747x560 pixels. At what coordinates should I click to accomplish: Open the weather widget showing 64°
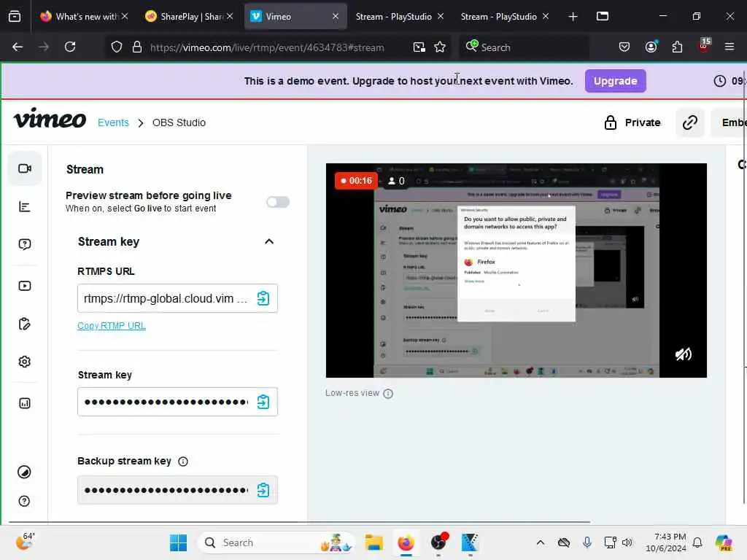point(25,542)
